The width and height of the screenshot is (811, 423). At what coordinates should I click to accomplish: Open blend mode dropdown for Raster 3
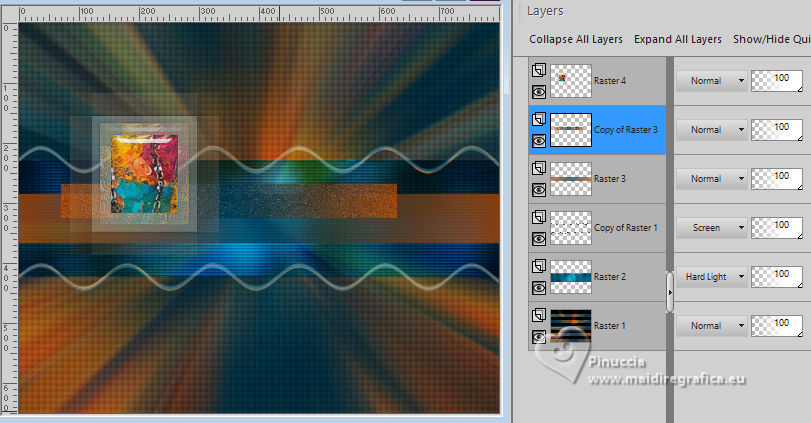[x=712, y=178]
